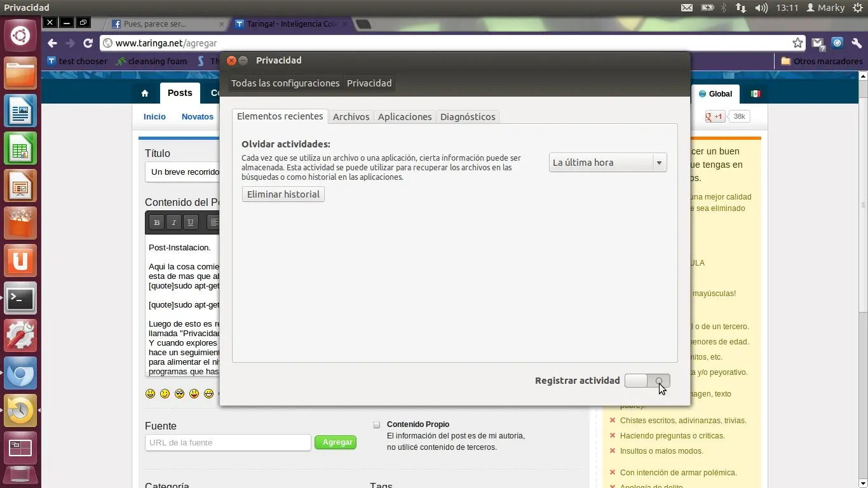Open the Marky user menu
The height and width of the screenshot is (488, 868).
click(x=825, y=8)
